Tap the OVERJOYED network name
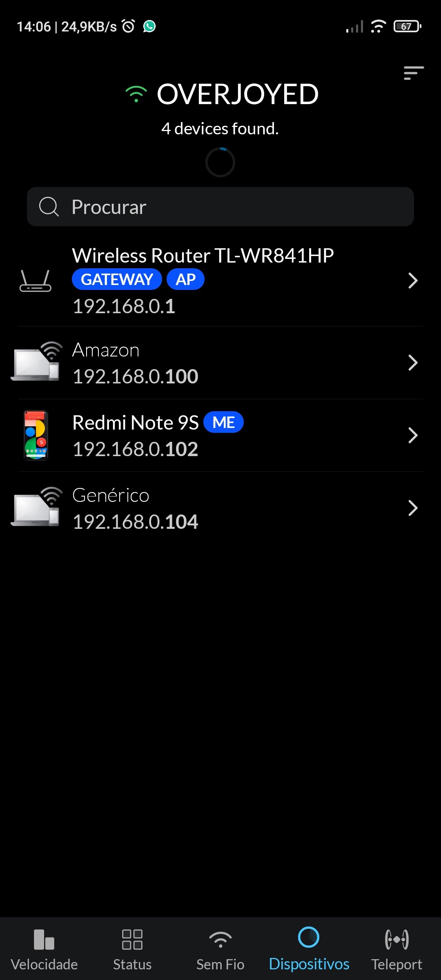The height and width of the screenshot is (980, 441). (x=238, y=94)
